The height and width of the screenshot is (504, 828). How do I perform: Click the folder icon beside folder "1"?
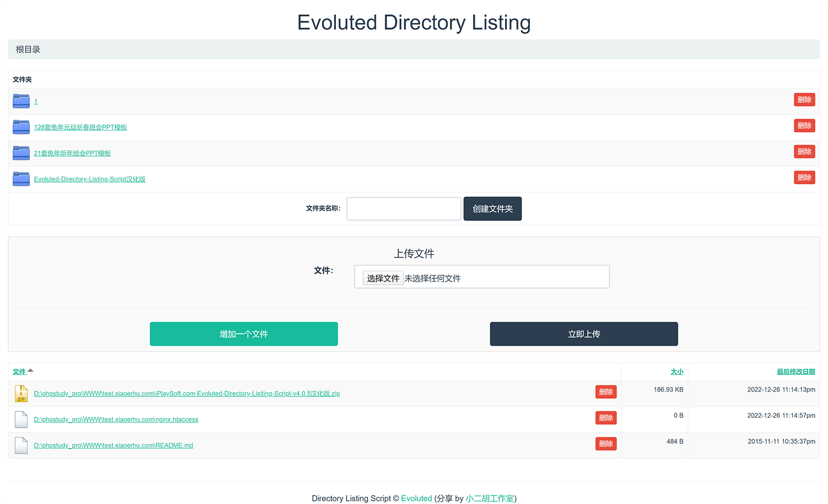21,101
